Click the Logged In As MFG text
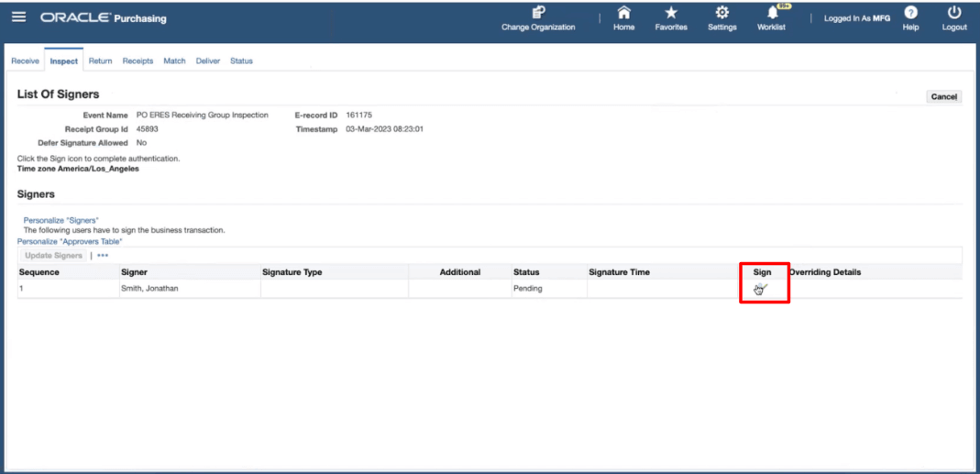980x474 pixels. pos(857,18)
